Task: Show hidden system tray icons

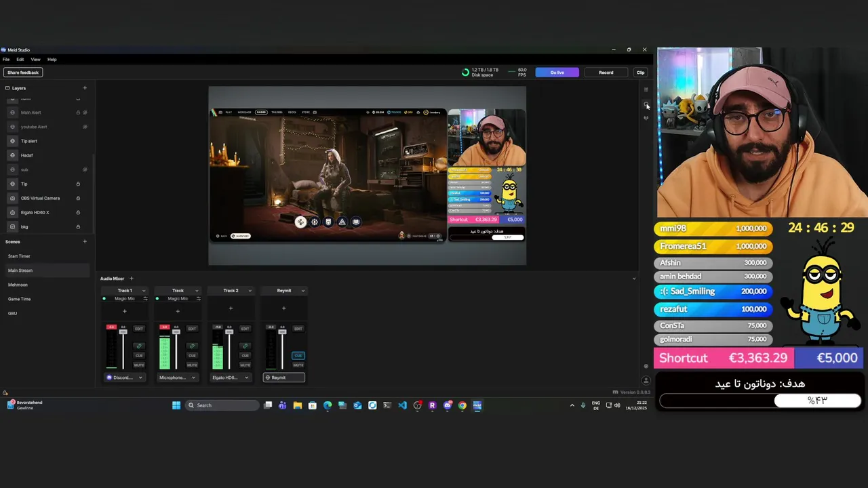Action: (572, 405)
